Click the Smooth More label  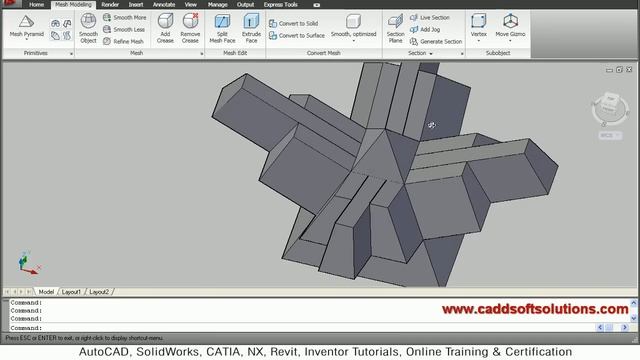pos(129,18)
